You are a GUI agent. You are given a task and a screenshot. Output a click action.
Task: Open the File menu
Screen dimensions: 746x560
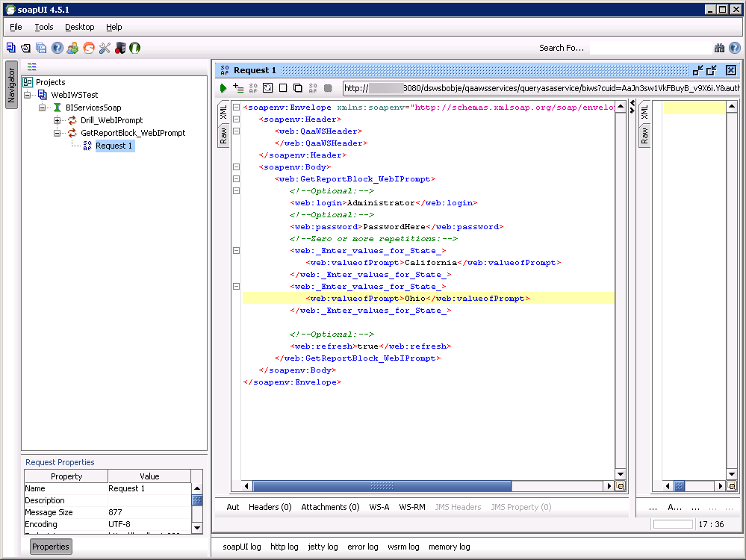(x=16, y=27)
